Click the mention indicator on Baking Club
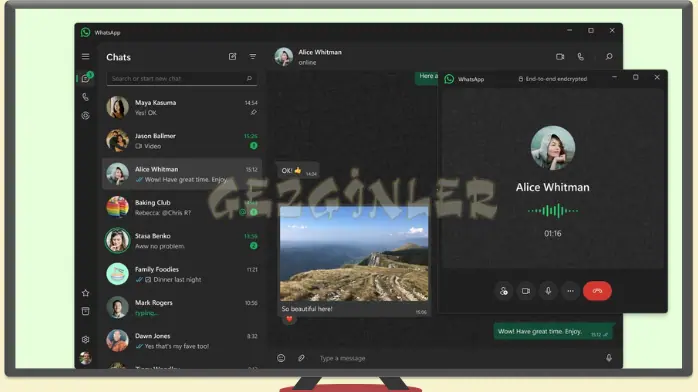 [x=243, y=212]
